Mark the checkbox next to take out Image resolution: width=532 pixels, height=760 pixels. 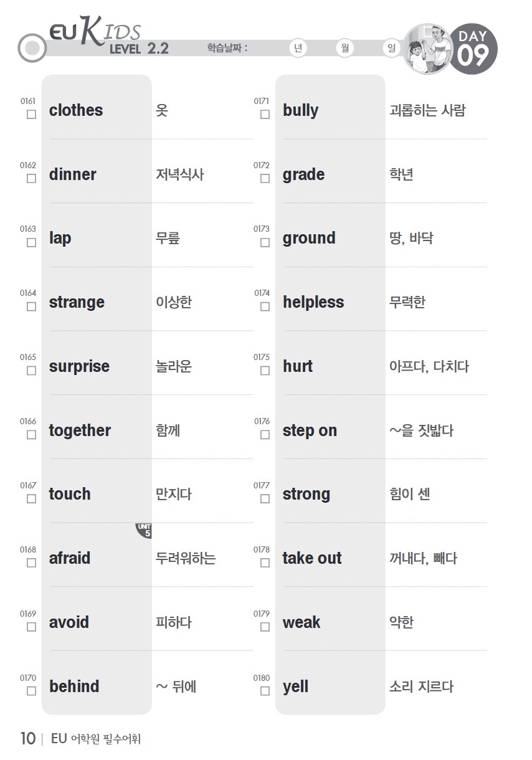coord(265,563)
